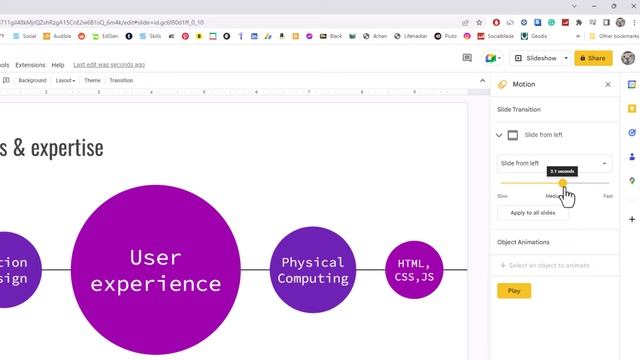Toggle Chrome side panel icon
The width and height of the screenshot is (640, 360).
pos(607,22)
